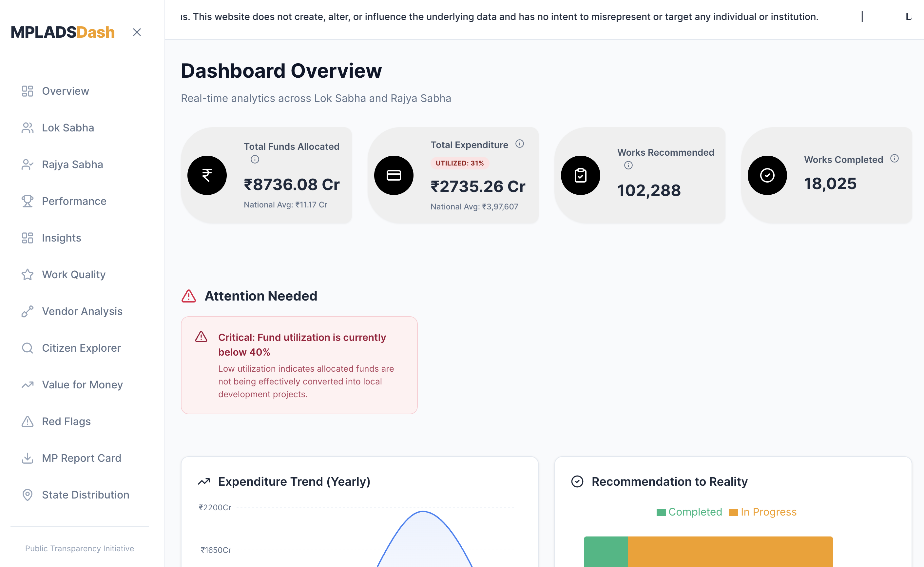Open Citizen Explorer using the magnifier icon
Image resolution: width=924 pixels, height=567 pixels.
tap(27, 348)
